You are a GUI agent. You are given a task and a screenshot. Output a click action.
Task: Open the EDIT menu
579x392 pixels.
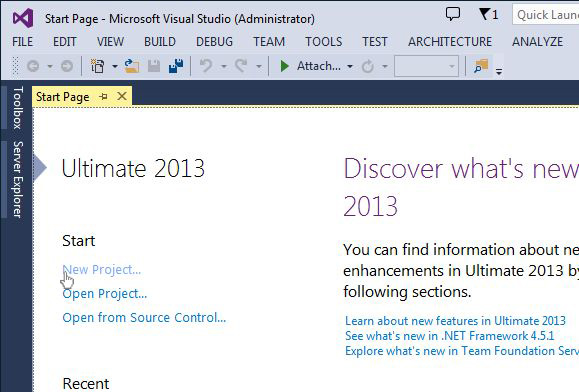[x=65, y=42]
